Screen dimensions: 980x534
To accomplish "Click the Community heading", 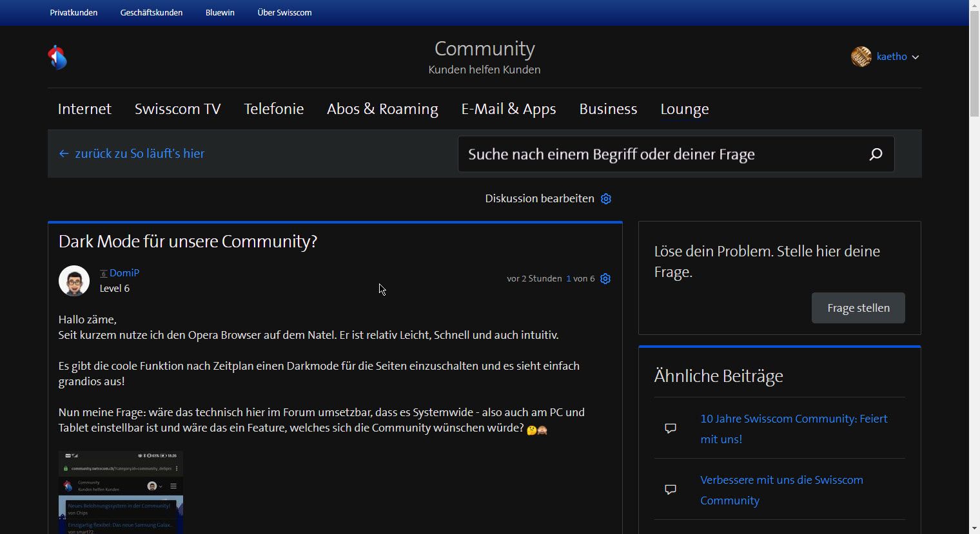I will pos(485,48).
